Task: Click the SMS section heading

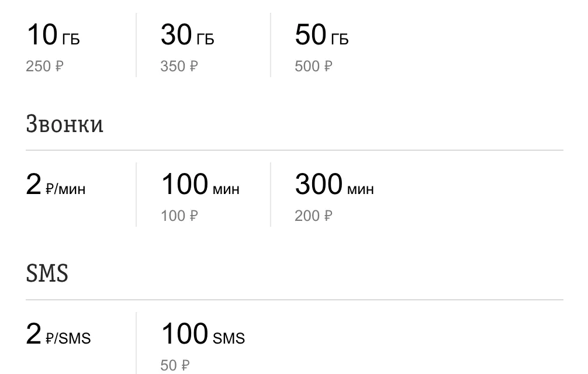Action: pos(47,273)
